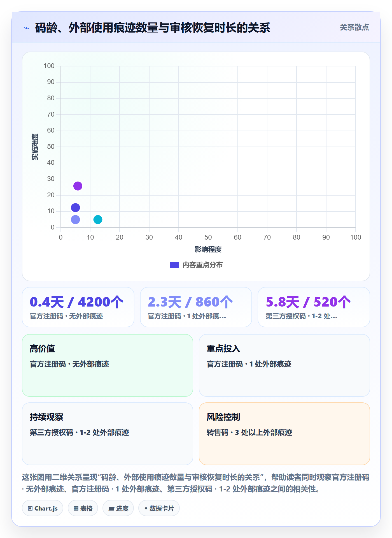Click the chart title 码龄、外部使用痕迹数量与审核恢复时长的关系
Viewport: 392px width, 538px height.
153,28
